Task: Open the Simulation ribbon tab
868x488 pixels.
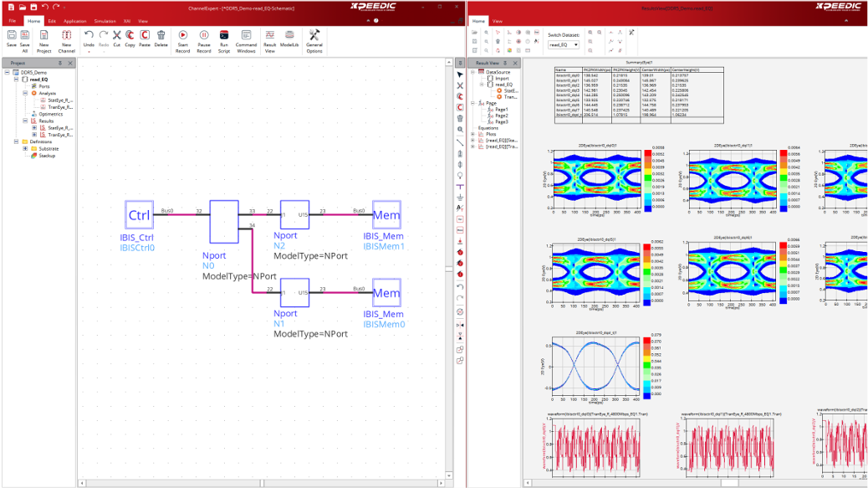Action: click(x=105, y=21)
